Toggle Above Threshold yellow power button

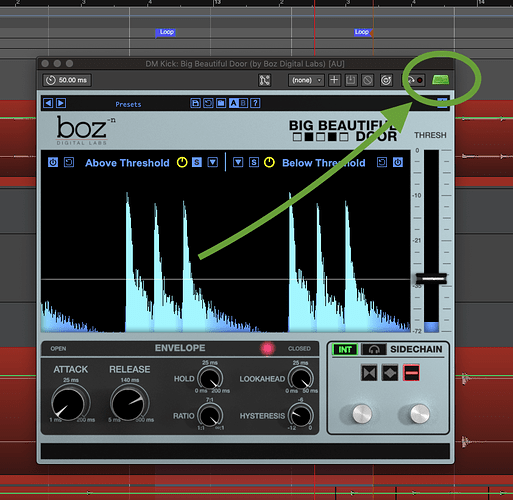182,162
